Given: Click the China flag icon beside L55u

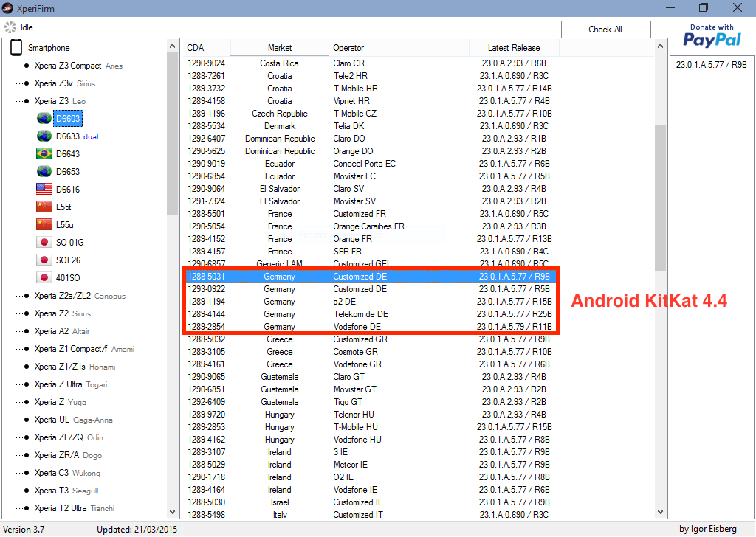Looking at the screenshot, I should point(44,224).
